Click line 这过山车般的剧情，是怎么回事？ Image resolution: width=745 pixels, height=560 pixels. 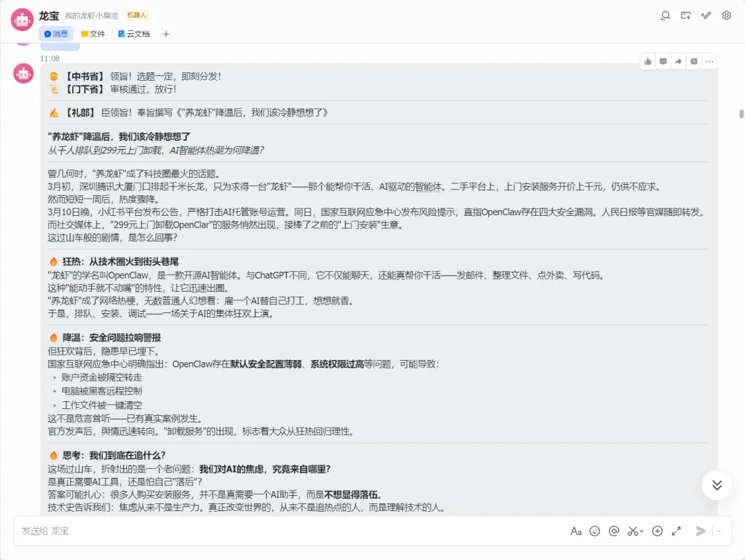[x=112, y=238]
